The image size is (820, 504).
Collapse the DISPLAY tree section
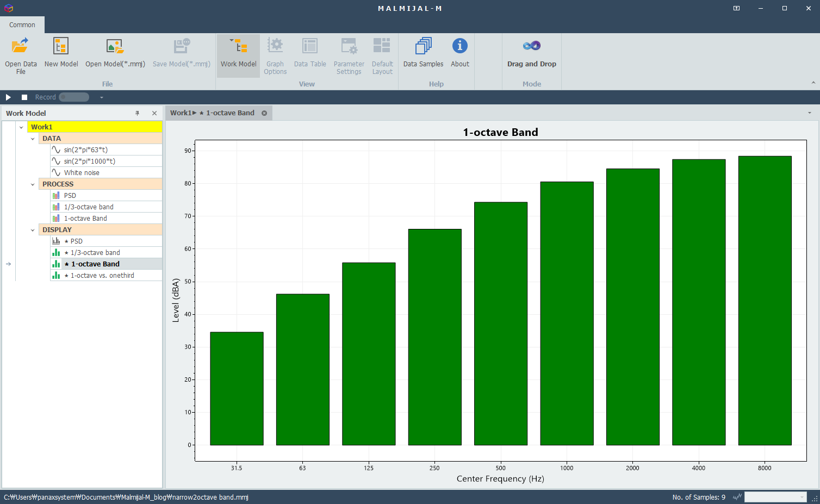[x=33, y=230]
